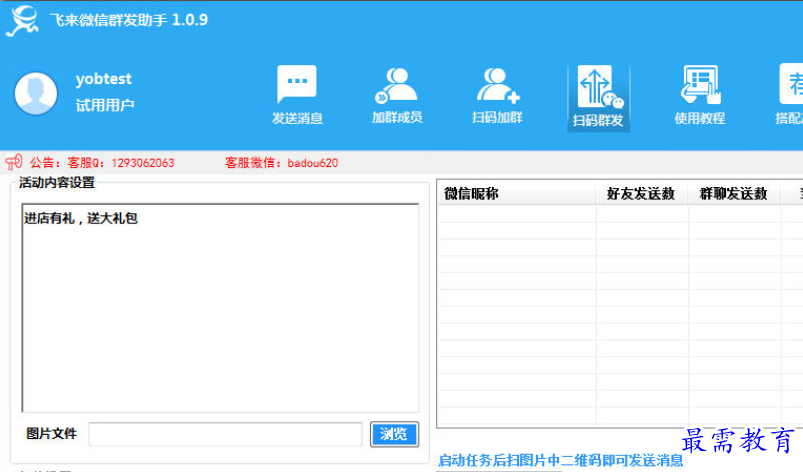Click the 客服微信: badou620 notice text

tap(281, 163)
